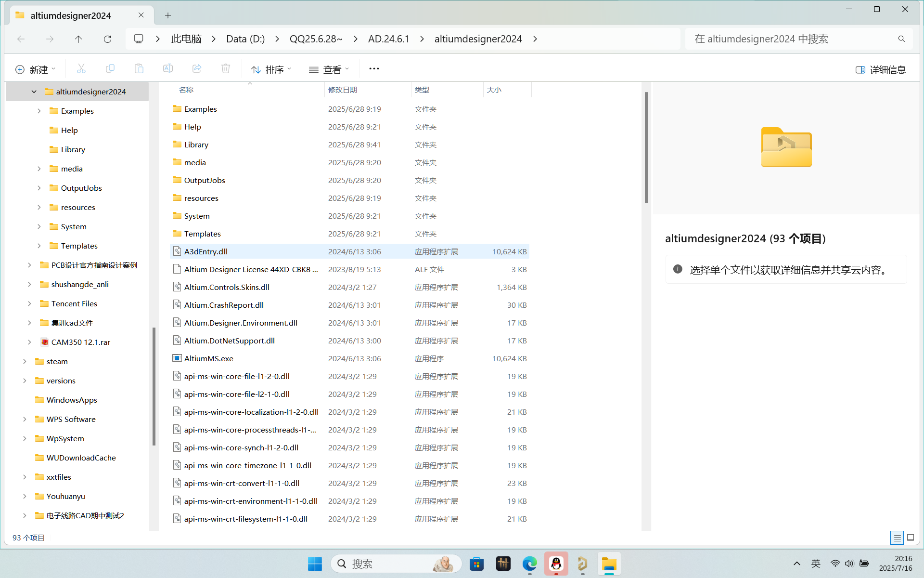Switch to details list view icon

[x=897, y=538]
